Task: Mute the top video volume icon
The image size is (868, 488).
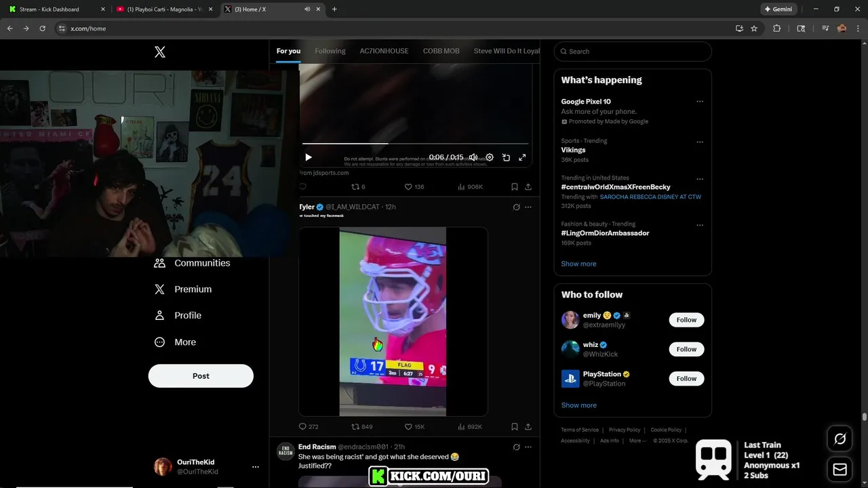Action: coord(473,157)
